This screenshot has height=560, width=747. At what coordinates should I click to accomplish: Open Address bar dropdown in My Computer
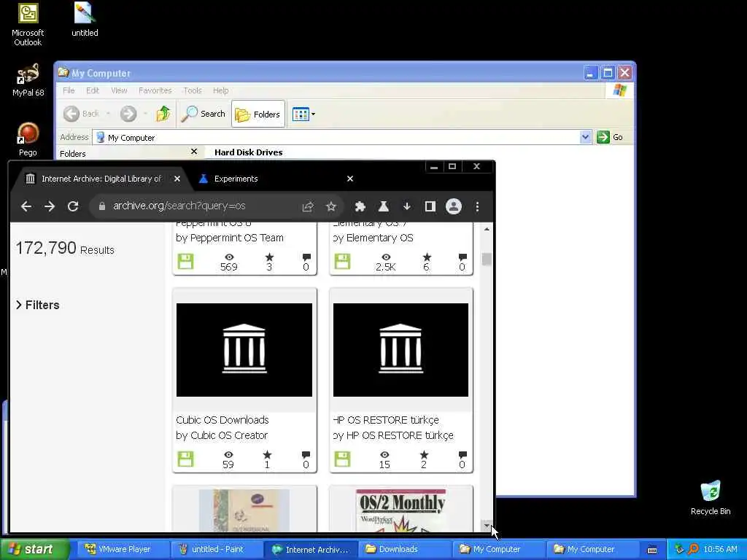click(x=586, y=137)
